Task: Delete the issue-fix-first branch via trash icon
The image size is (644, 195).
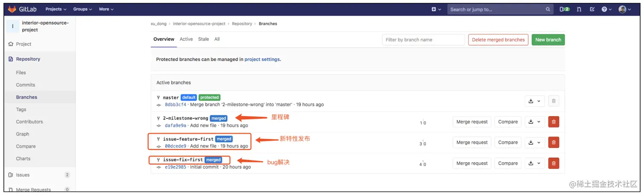Action: click(554, 163)
